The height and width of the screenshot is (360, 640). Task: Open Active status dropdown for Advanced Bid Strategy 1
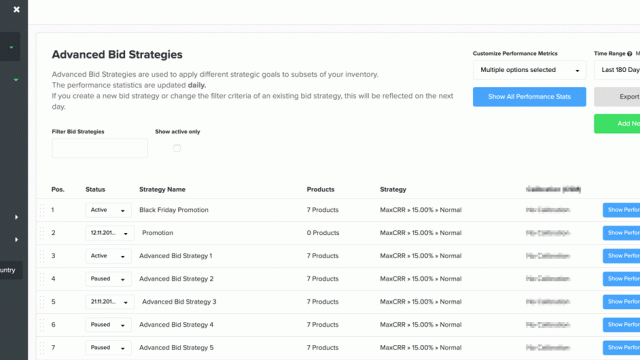pyautogui.click(x=108, y=256)
